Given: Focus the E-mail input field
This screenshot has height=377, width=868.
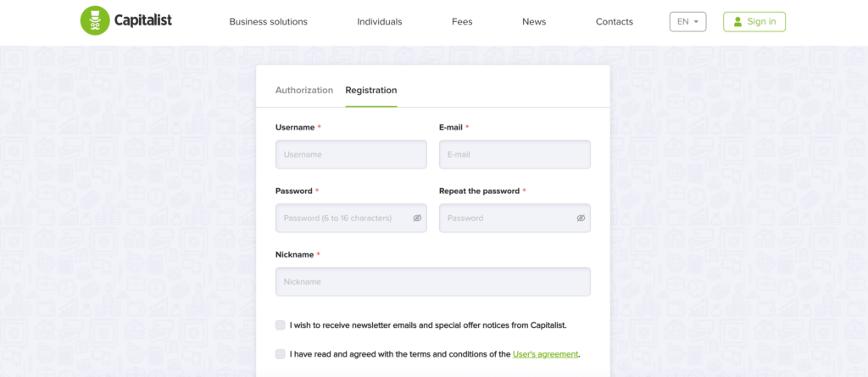Looking at the screenshot, I should click(x=515, y=154).
